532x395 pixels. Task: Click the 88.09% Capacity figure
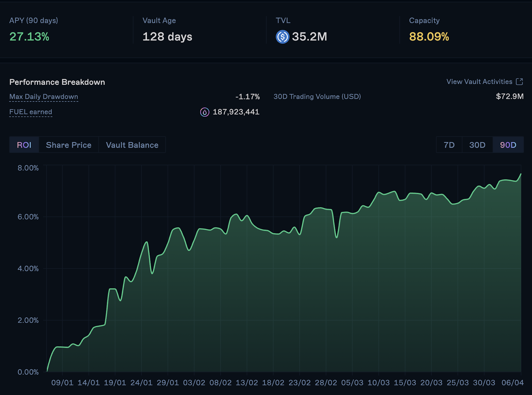pos(429,37)
